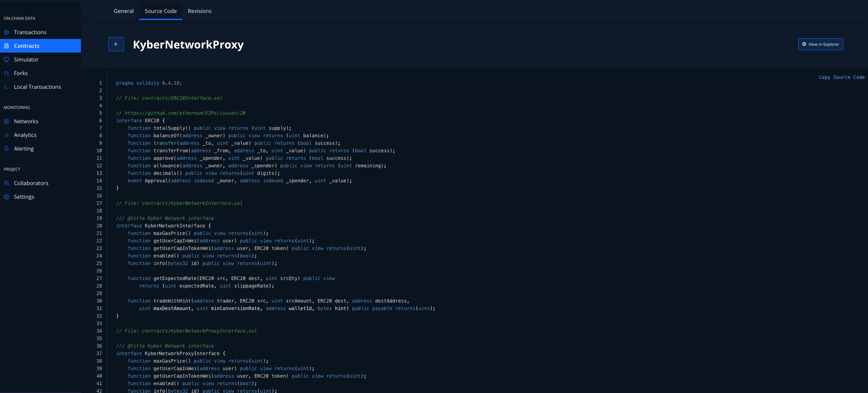Click the totalSupply() function declaration
868x393 pixels.
click(x=209, y=128)
